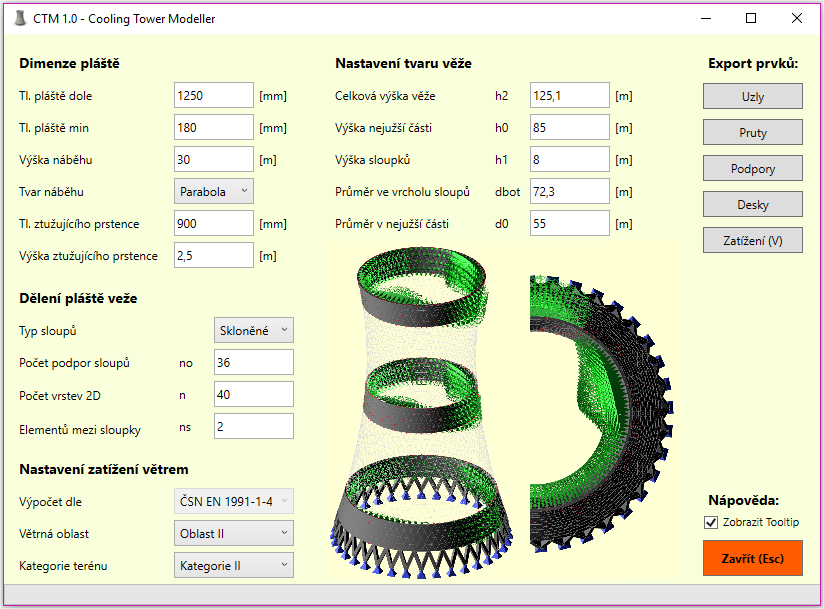
Task: Select the Průměr ve vrcholu sloupů field
Action: coord(570,192)
